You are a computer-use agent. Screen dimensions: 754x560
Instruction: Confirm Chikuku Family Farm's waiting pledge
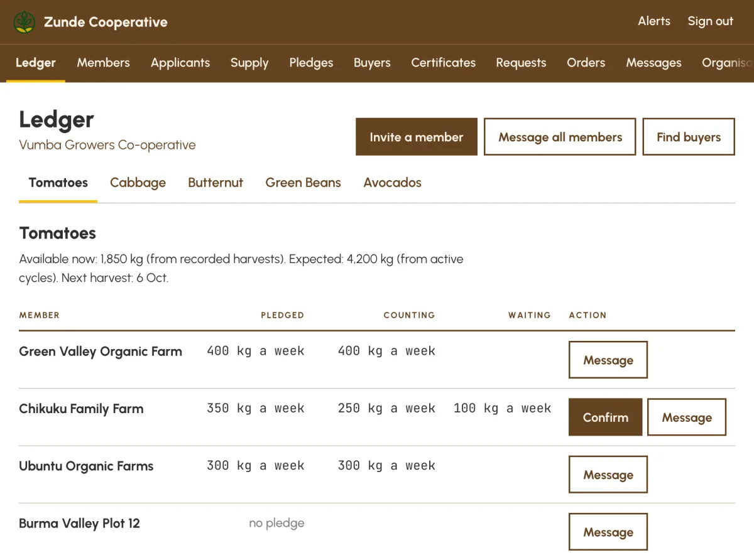click(x=606, y=417)
